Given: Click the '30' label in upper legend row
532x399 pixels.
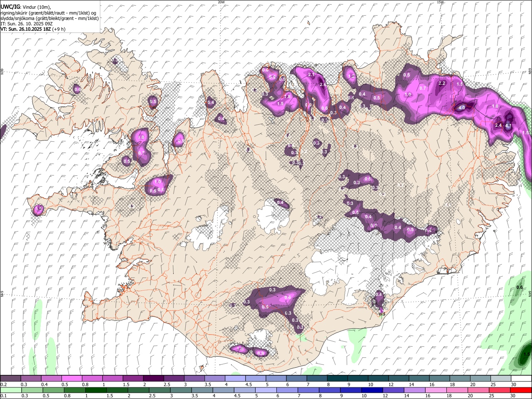Looking at the screenshot, I should 514,384.
